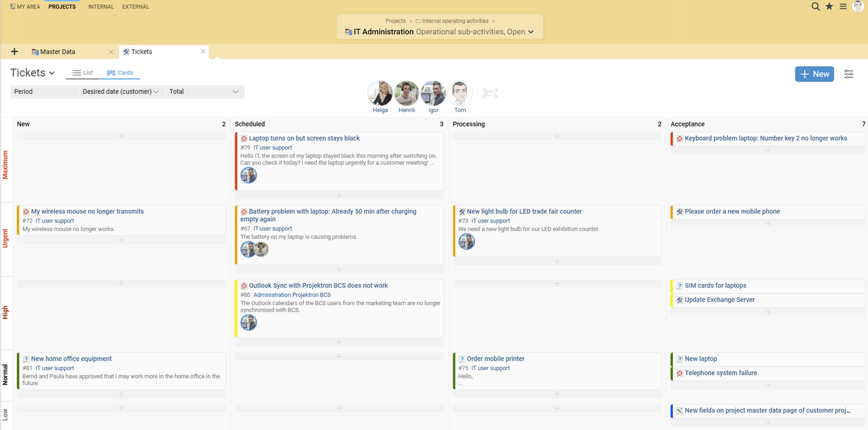Image resolution: width=868 pixels, height=430 pixels.
Task: Open EXTERNAL menu
Action: (136, 7)
